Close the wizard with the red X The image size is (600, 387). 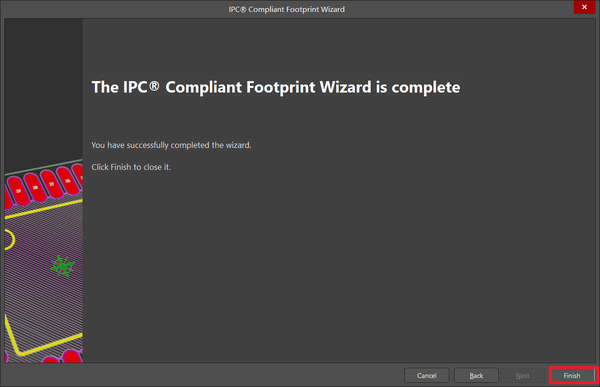[584, 7]
